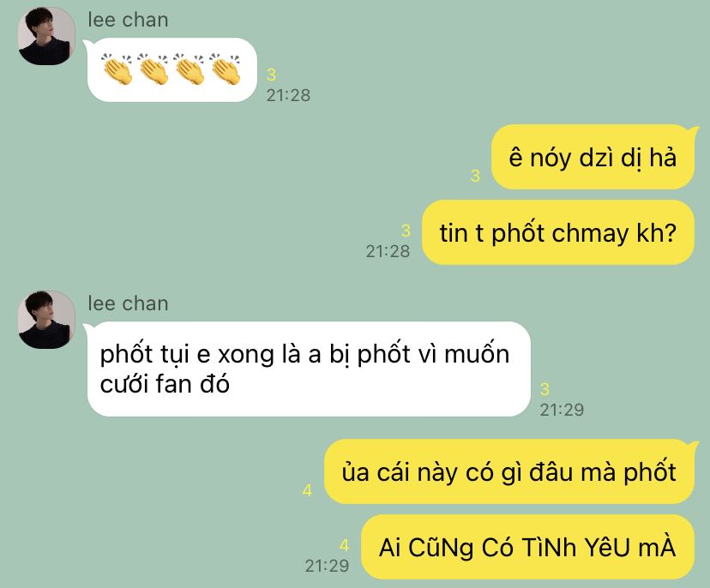Select the 'ê nóy dzì dị hả' bubble
Viewport: 710px width, 588px height.
point(593,157)
